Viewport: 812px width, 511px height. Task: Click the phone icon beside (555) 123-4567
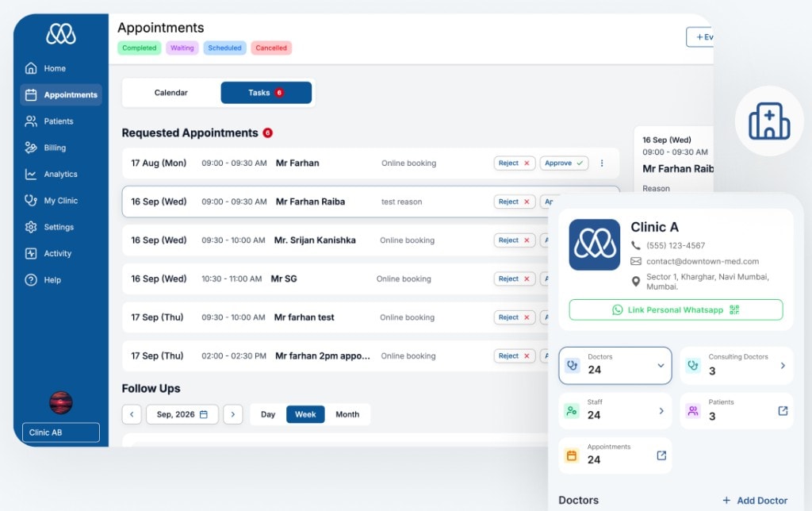click(x=635, y=245)
